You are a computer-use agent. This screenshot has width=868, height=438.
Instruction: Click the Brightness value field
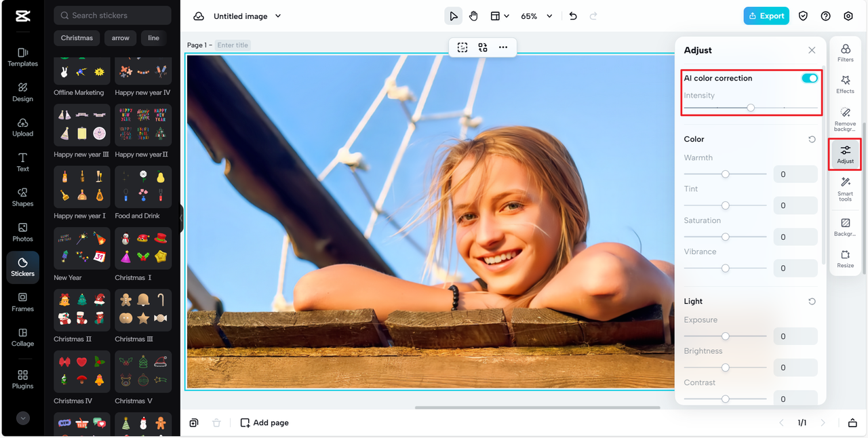[795, 367]
